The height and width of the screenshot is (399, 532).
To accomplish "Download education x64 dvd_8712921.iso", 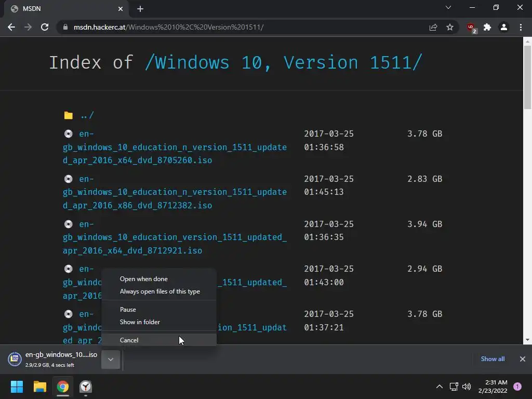I will click(x=175, y=237).
